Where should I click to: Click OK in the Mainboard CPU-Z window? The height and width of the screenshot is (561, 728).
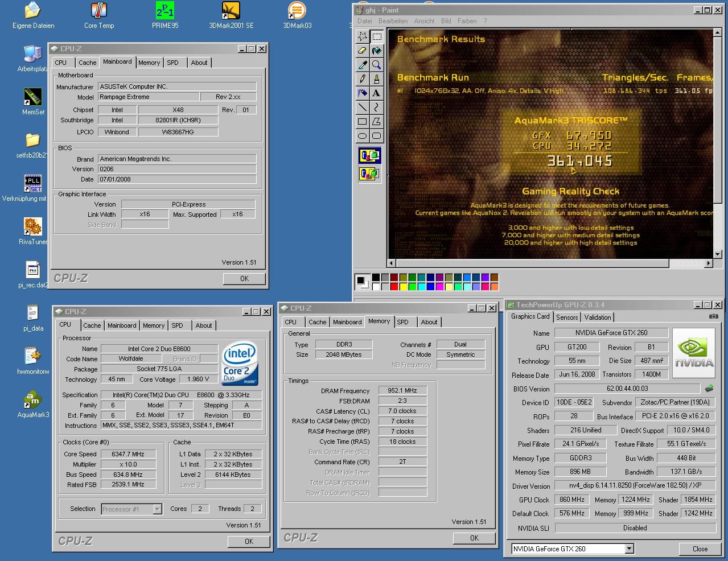pyautogui.click(x=244, y=279)
